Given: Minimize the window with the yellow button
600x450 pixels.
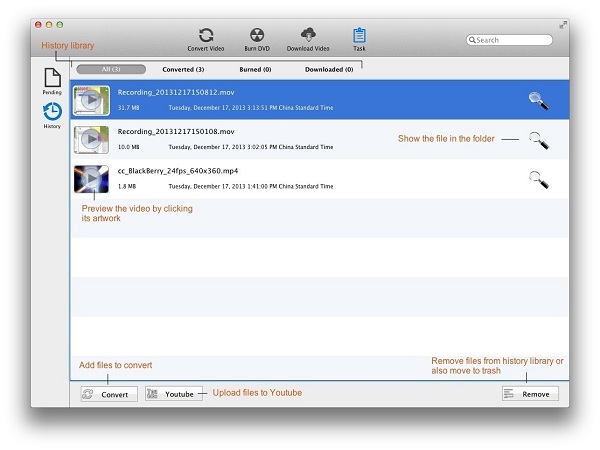Looking at the screenshot, I should (49, 25).
